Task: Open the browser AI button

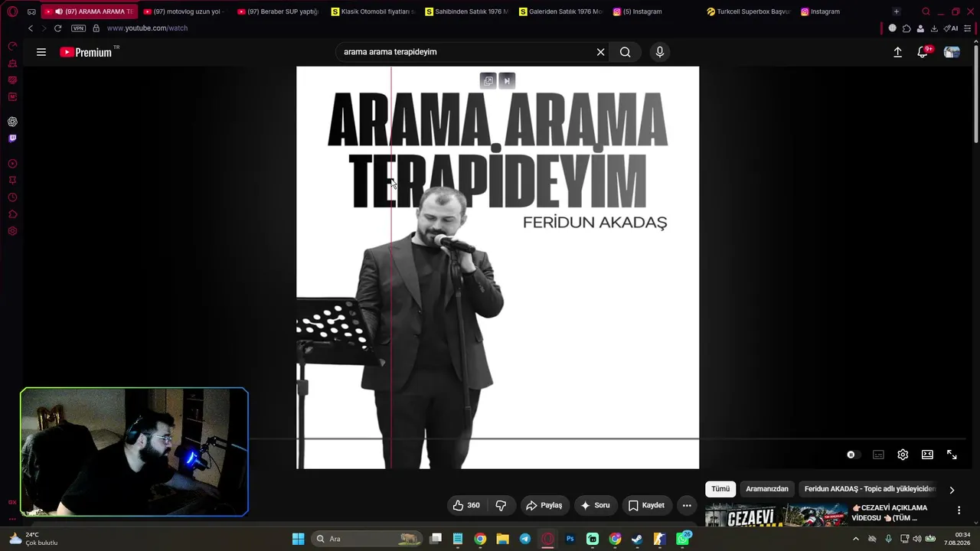Action: pos(951,28)
